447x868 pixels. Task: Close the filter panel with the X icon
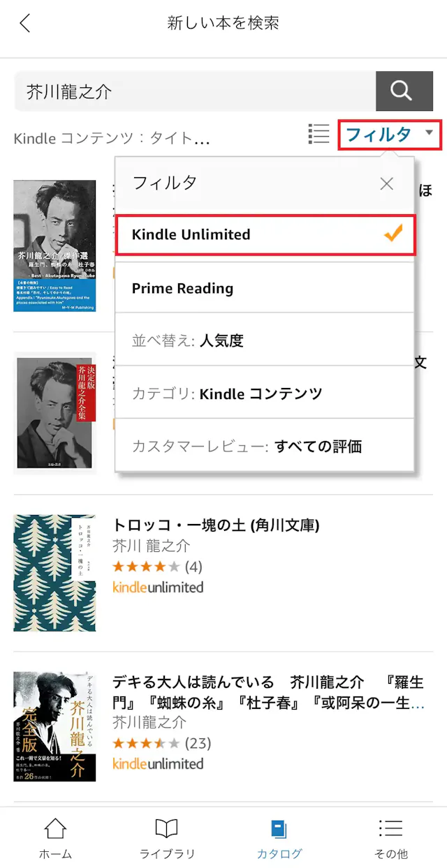click(x=386, y=184)
